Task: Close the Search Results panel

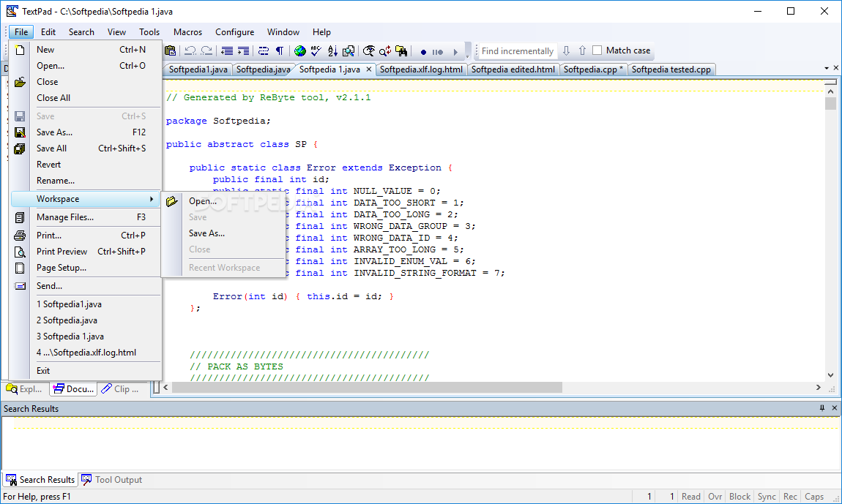Action: click(x=835, y=408)
